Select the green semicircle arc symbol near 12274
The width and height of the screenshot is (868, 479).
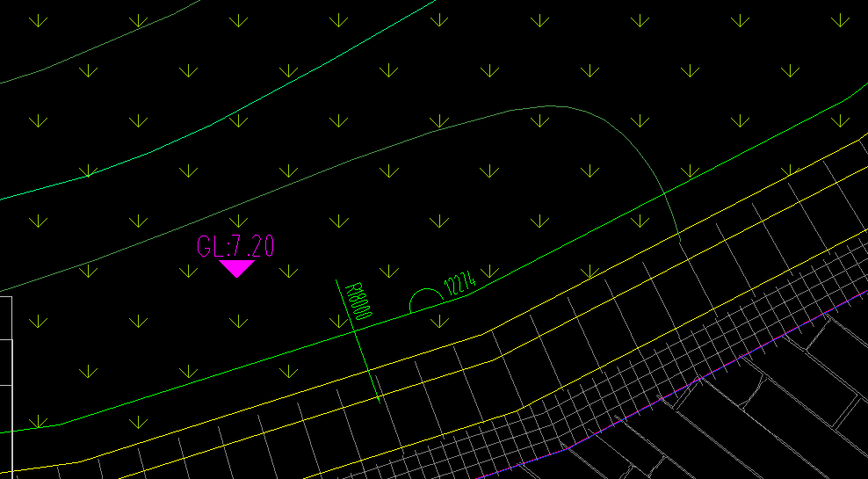[x=426, y=300]
